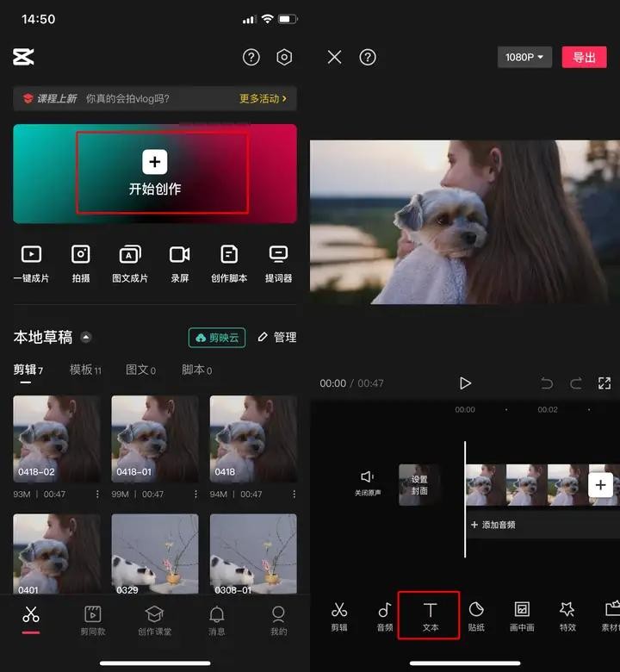Open the 特效 effects tool
The height and width of the screenshot is (672, 620).
pos(567,615)
